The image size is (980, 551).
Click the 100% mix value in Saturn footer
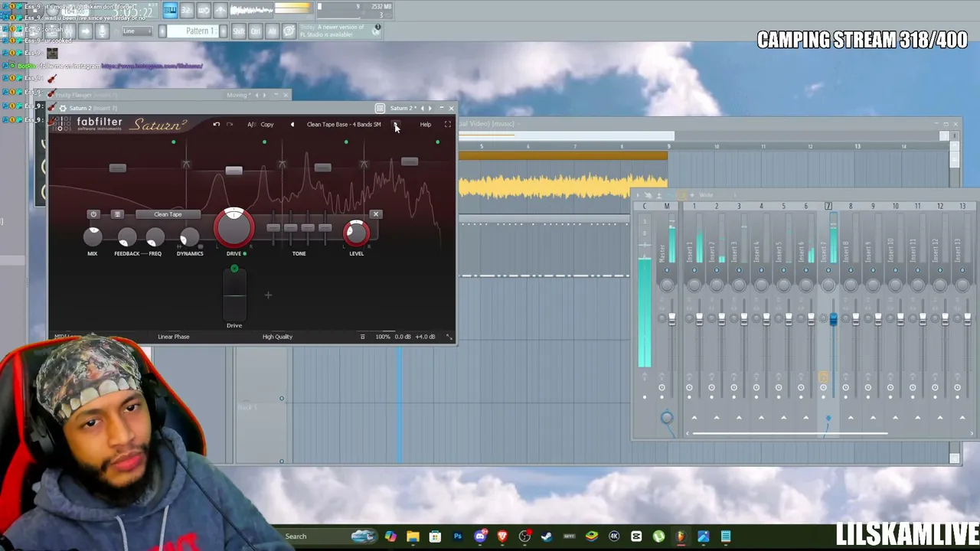(382, 337)
